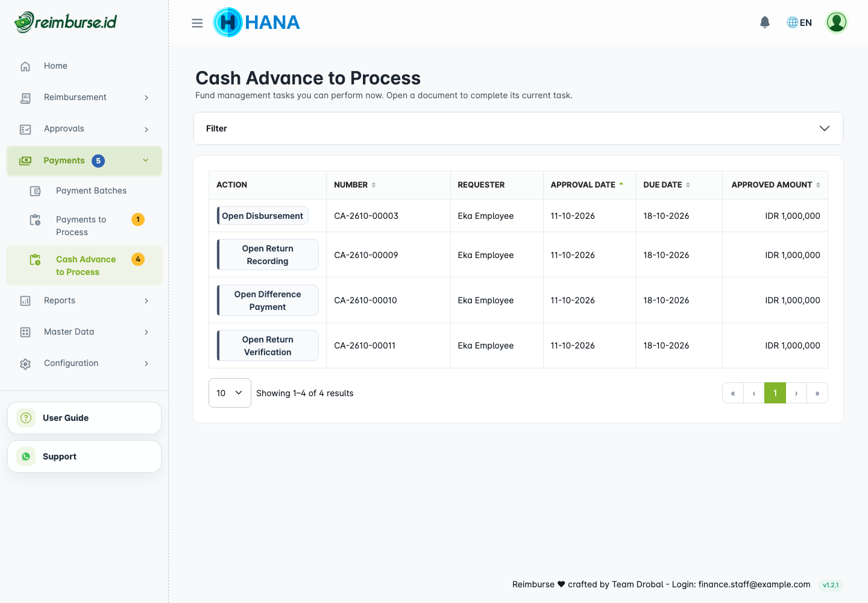Click the Payment Batches icon
The height and width of the screenshot is (603, 868).
click(36, 191)
